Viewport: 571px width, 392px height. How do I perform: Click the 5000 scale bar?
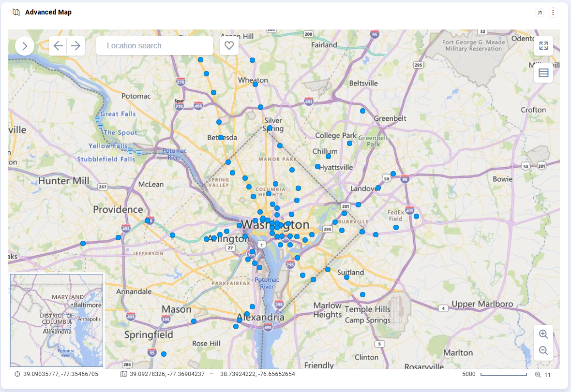pos(503,375)
